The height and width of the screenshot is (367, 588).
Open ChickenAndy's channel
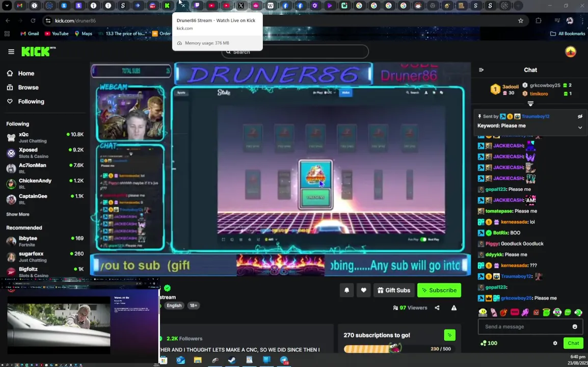pos(45,183)
